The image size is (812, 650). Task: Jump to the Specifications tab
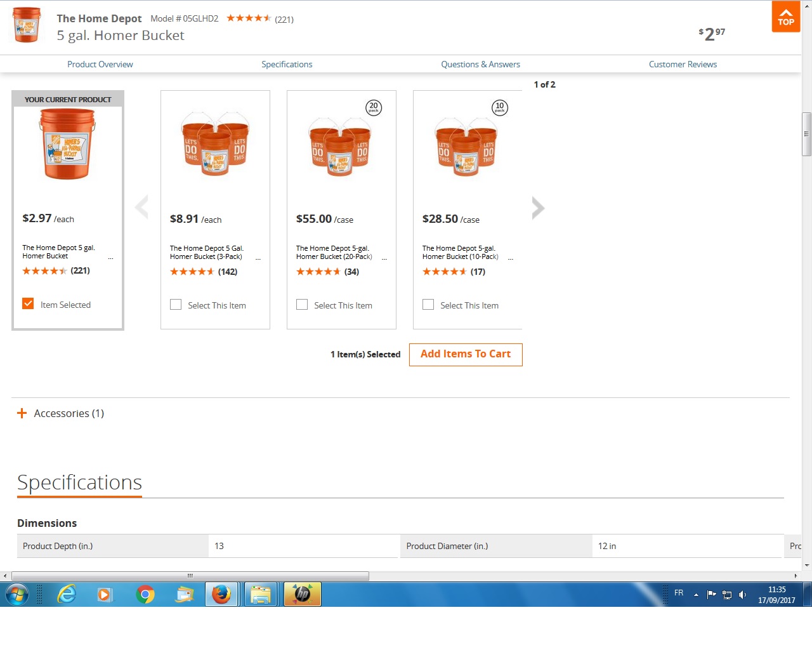(287, 64)
